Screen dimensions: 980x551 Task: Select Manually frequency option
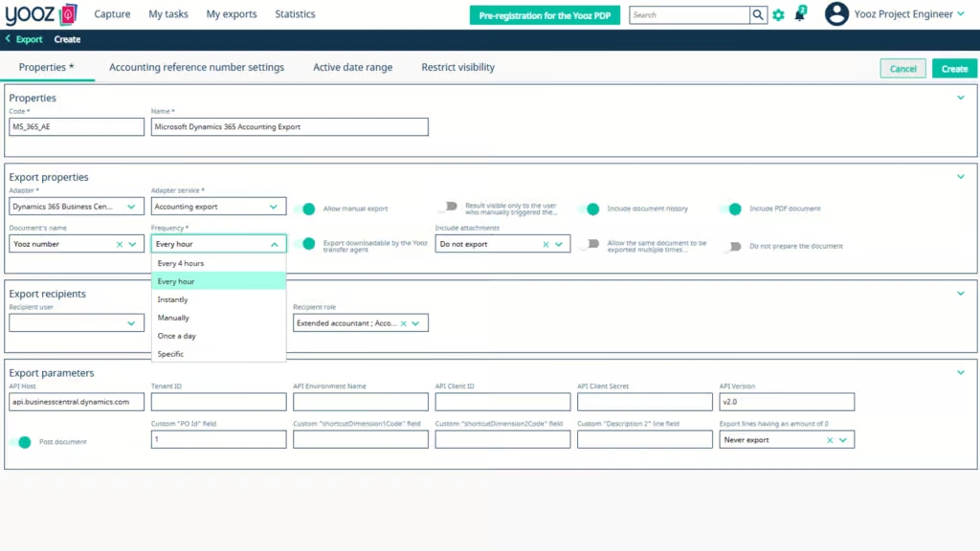[219, 318]
